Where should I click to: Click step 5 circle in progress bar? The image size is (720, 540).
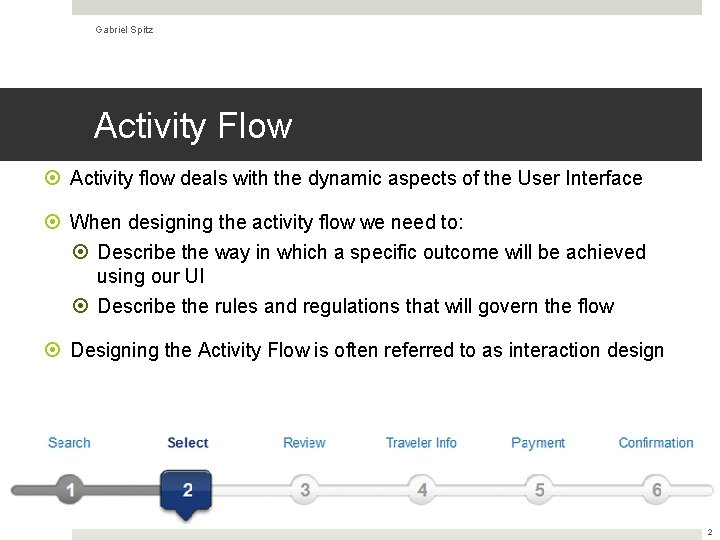coord(540,490)
